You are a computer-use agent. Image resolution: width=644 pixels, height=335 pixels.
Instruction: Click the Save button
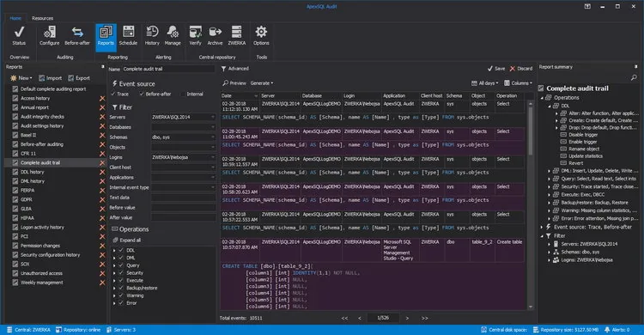tap(496, 69)
